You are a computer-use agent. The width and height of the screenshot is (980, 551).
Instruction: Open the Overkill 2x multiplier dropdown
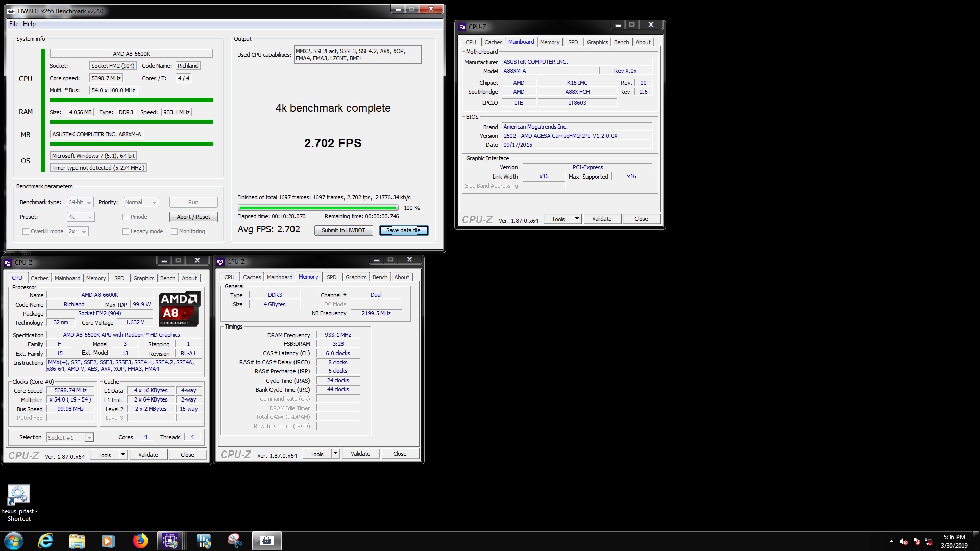pos(78,231)
